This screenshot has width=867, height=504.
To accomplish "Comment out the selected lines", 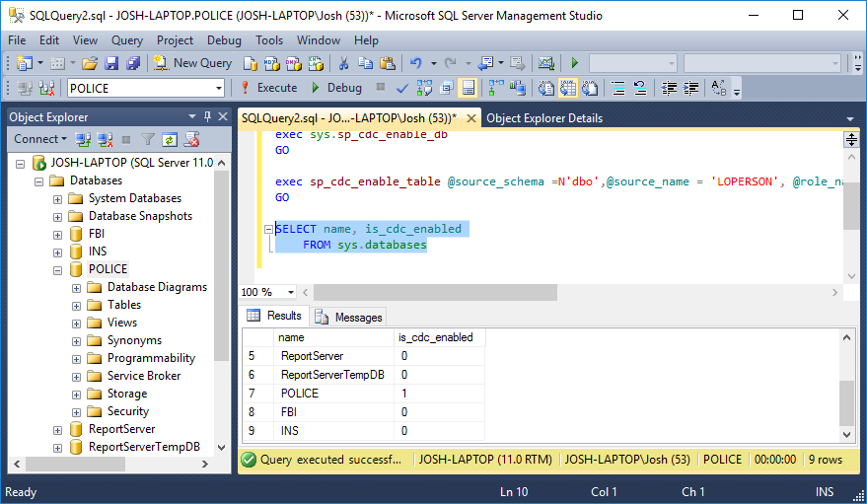I will tap(618, 88).
